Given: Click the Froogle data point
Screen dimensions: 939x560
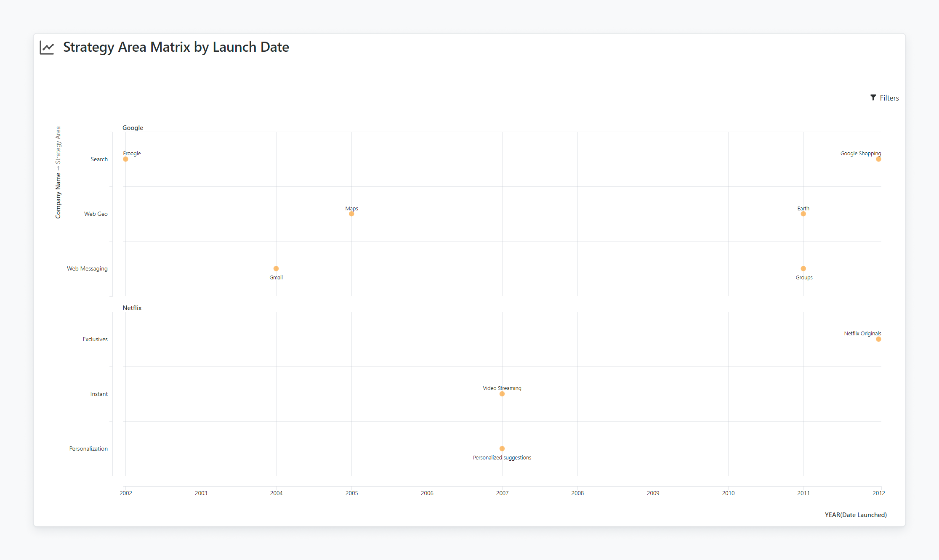Looking at the screenshot, I should click(125, 159).
